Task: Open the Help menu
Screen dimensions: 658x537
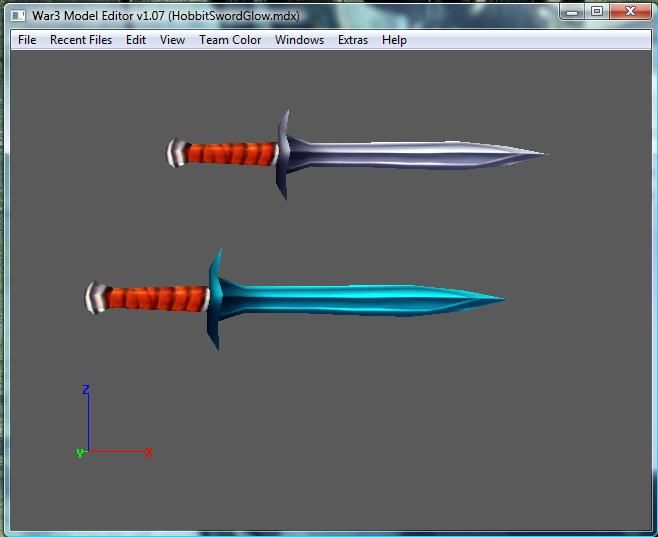Action: 394,40
